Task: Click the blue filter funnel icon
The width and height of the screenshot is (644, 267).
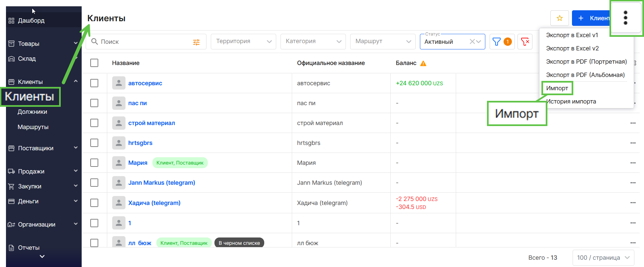Action: click(497, 42)
